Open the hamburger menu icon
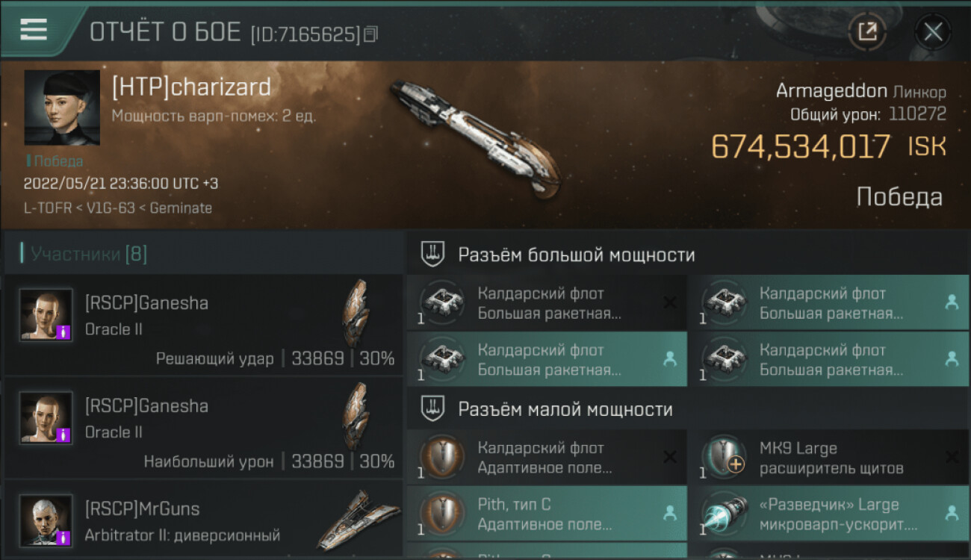 [34, 29]
